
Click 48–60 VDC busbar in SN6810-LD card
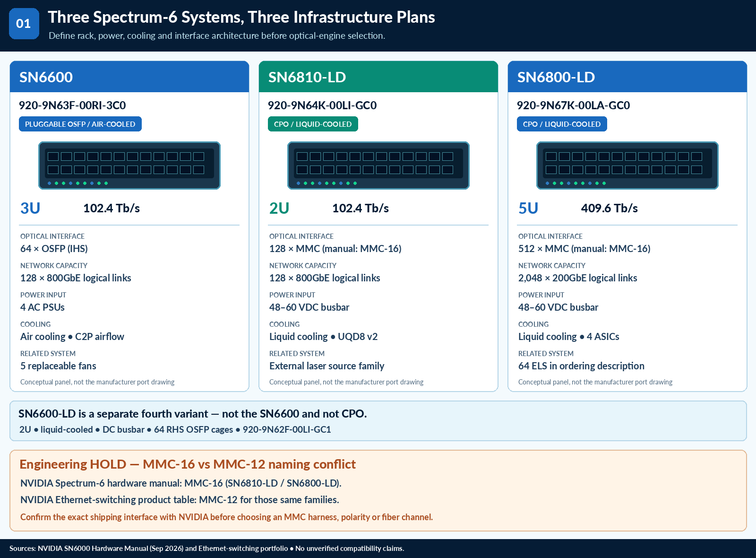coord(309,307)
